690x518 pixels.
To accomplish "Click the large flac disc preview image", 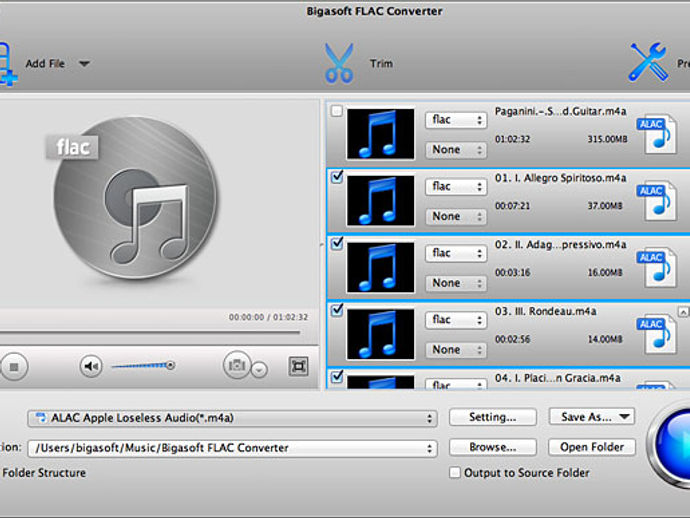I will tap(136, 198).
